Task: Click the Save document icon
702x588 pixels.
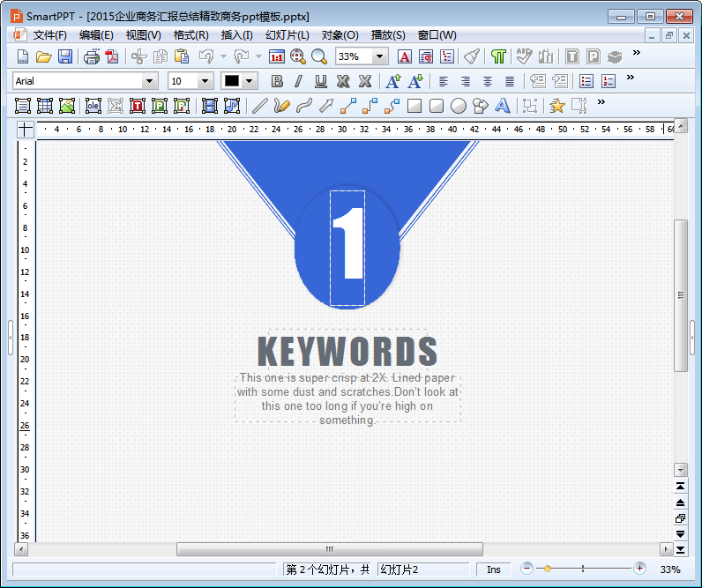Action: point(65,56)
